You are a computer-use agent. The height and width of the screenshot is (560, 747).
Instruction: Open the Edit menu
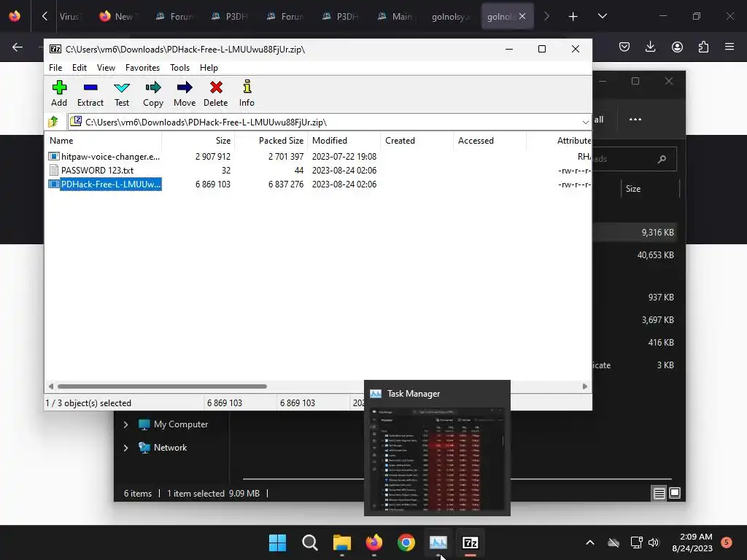pyautogui.click(x=79, y=68)
